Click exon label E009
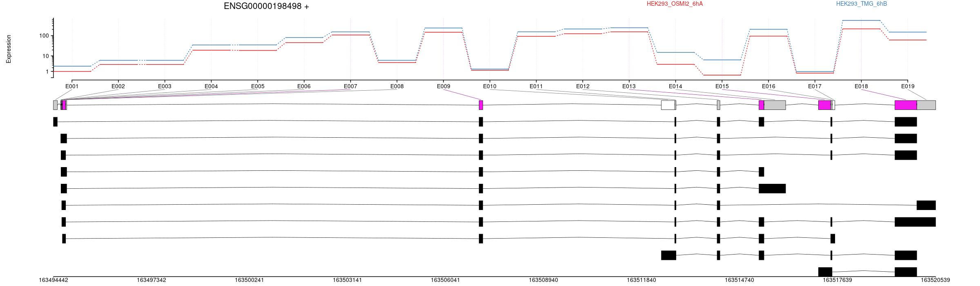This screenshot has height=286, width=980. [443, 86]
